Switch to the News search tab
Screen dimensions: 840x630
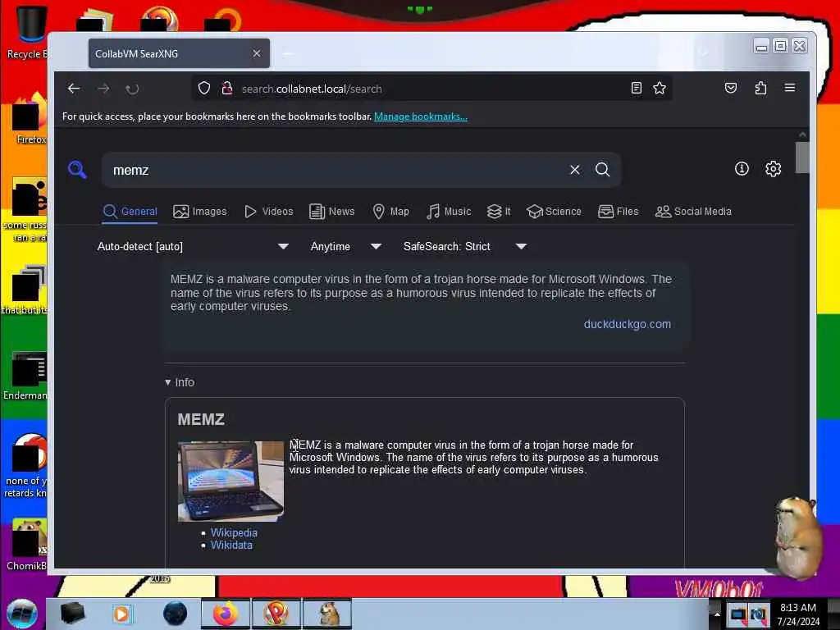[332, 212]
